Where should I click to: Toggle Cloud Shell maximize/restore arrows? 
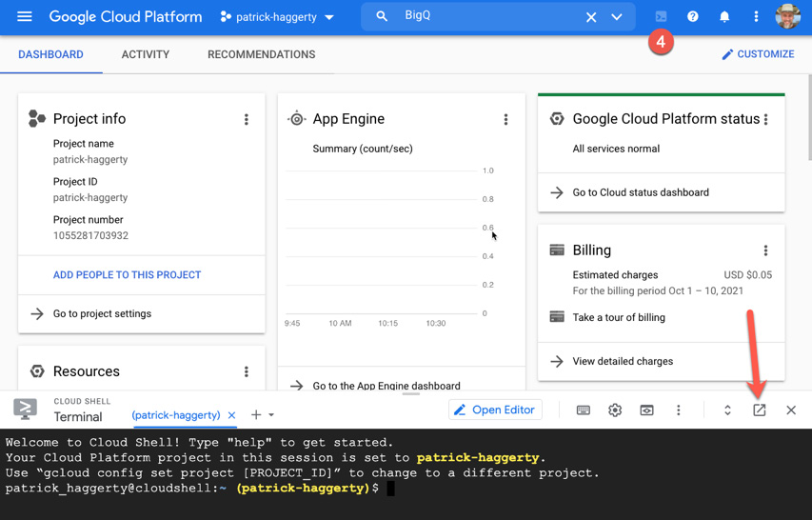pyautogui.click(x=727, y=410)
